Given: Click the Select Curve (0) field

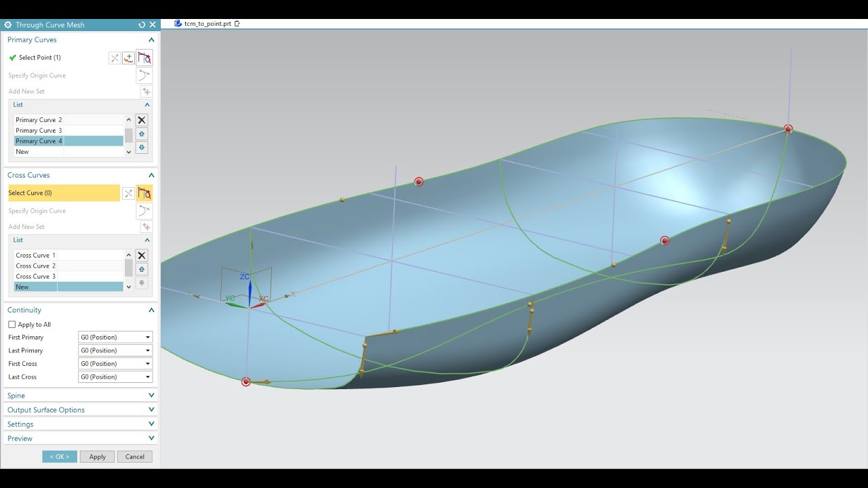Looking at the screenshot, I should [x=64, y=193].
